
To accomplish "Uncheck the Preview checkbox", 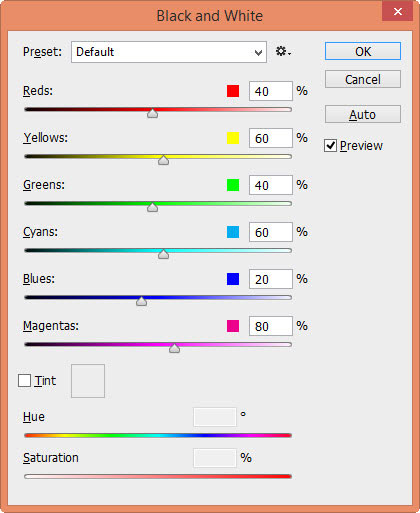I will tap(330, 146).
